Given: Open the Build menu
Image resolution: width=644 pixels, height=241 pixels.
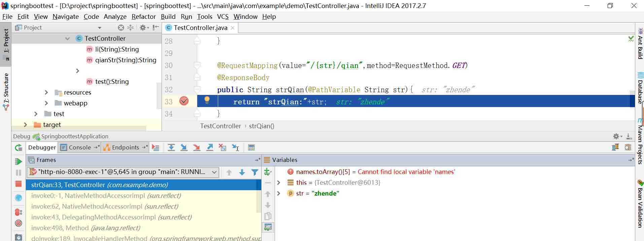Looking at the screenshot, I should point(168,16).
